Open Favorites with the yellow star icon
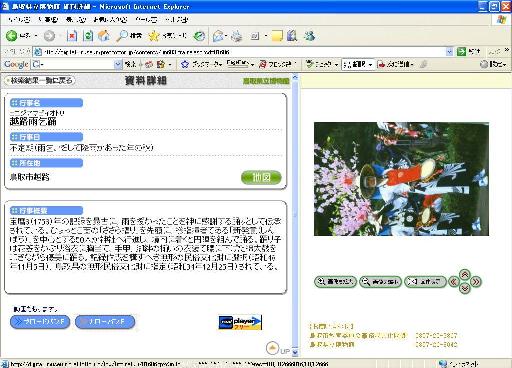The image size is (512, 368). tap(154, 36)
